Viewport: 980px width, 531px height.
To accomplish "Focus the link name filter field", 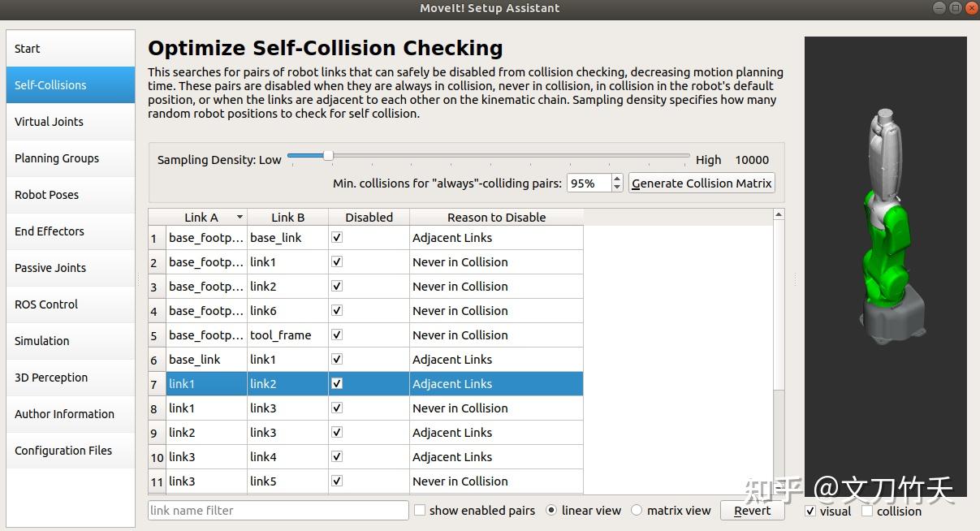I will click(x=278, y=511).
